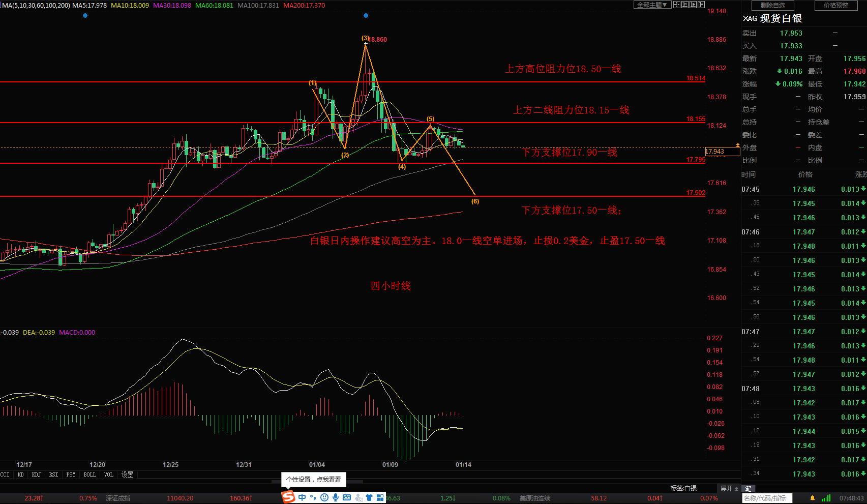This screenshot has height=504, width=867.
Task: Select the CCI indicator tab
Action: click(x=5, y=475)
